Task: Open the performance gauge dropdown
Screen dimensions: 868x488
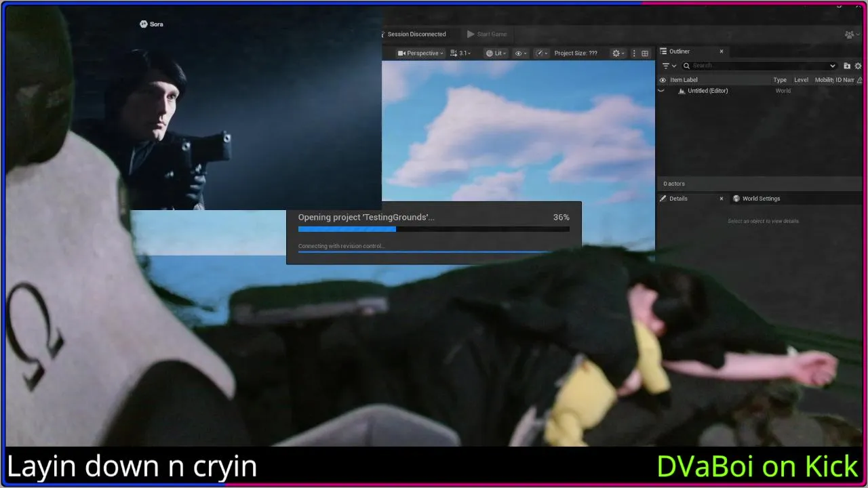Action: (542, 53)
